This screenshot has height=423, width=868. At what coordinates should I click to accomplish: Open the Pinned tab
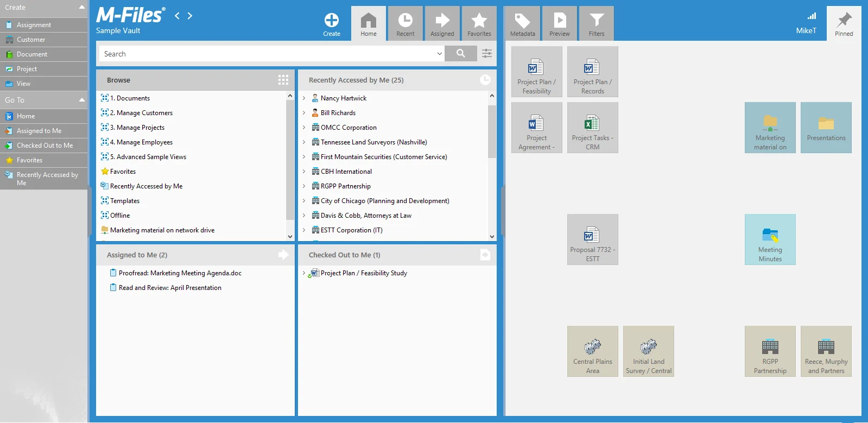coord(844,23)
